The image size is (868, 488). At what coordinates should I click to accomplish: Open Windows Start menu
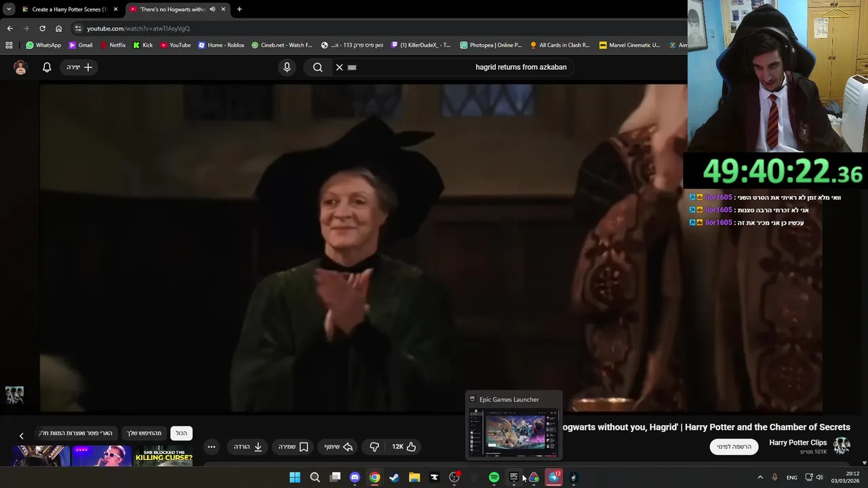click(295, 477)
